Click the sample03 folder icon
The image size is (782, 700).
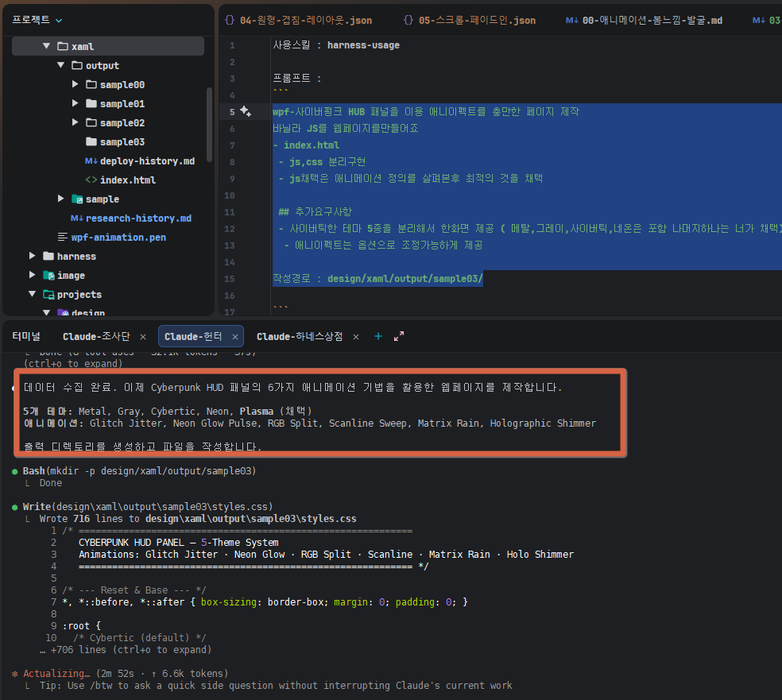(x=91, y=142)
